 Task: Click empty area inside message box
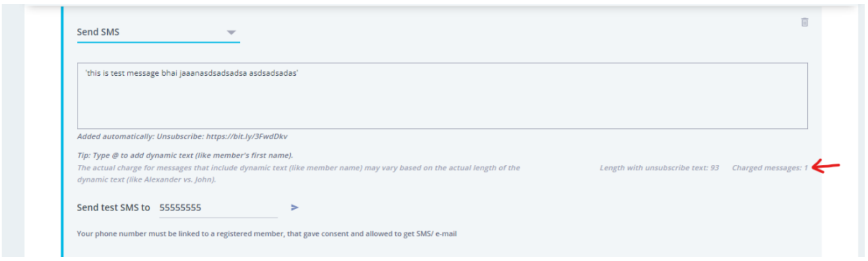click(442, 105)
